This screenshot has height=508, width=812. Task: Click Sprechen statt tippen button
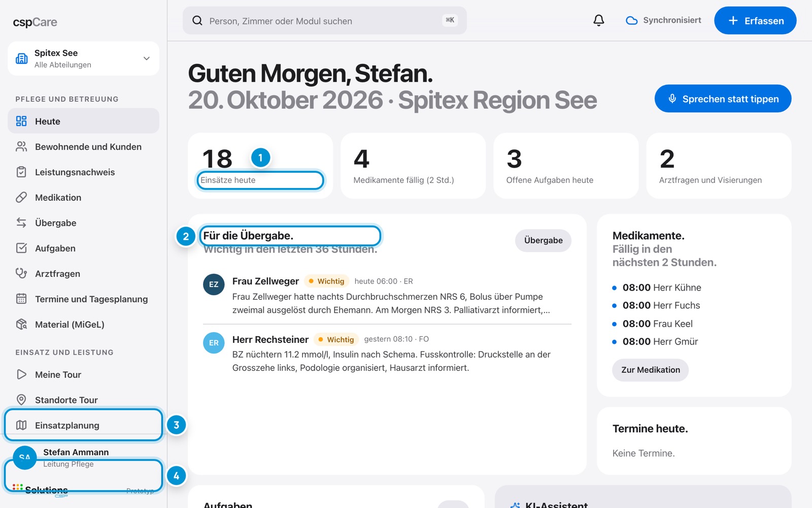click(723, 99)
